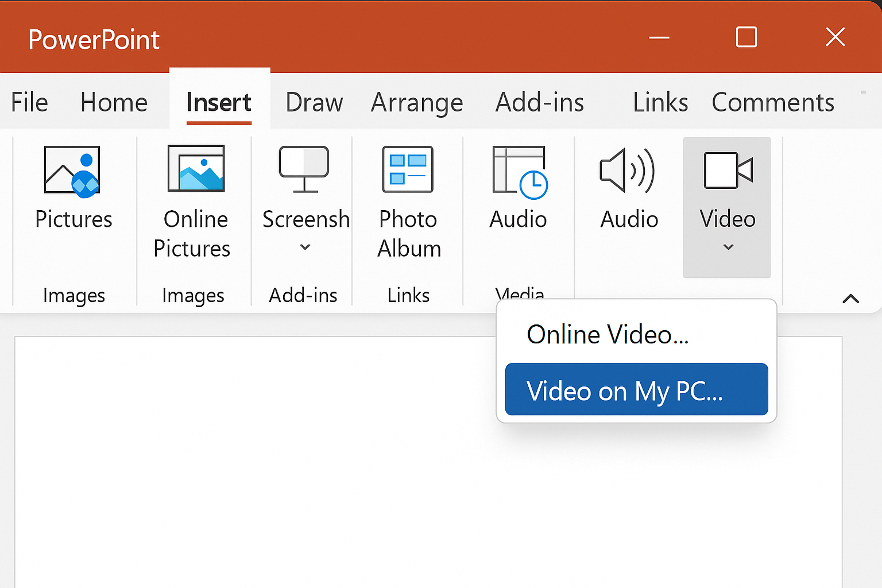Click the Add-ins group label under Screenshot

[x=303, y=295]
